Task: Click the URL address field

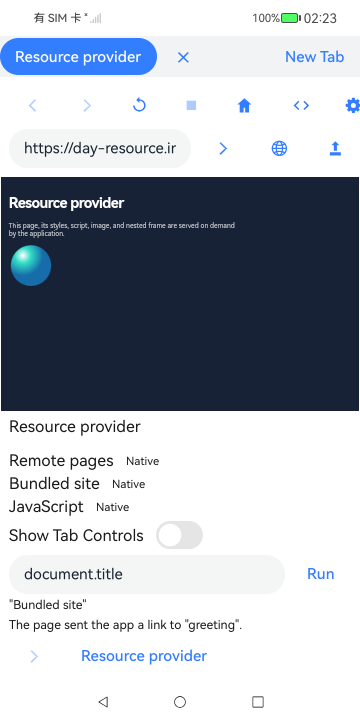Action: (x=100, y=148)
